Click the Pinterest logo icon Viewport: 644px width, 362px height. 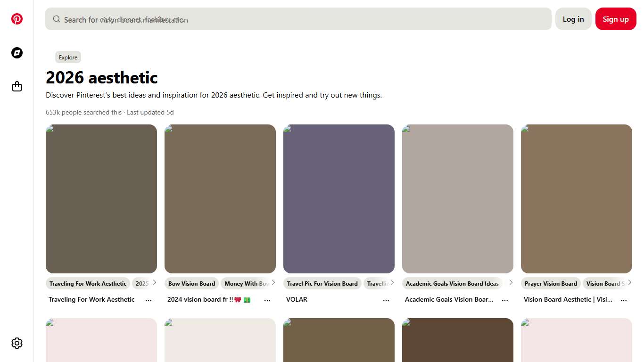(17, 19)
